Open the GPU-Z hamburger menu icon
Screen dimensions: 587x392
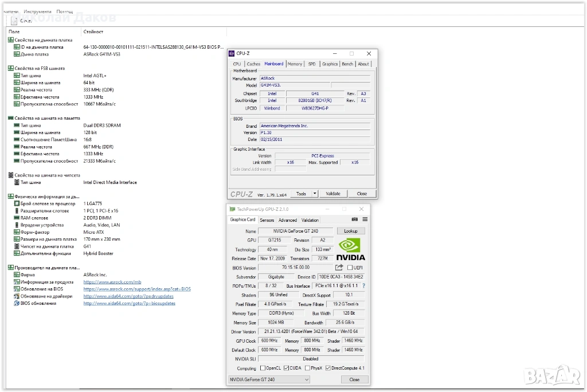(x=365, y=219)
